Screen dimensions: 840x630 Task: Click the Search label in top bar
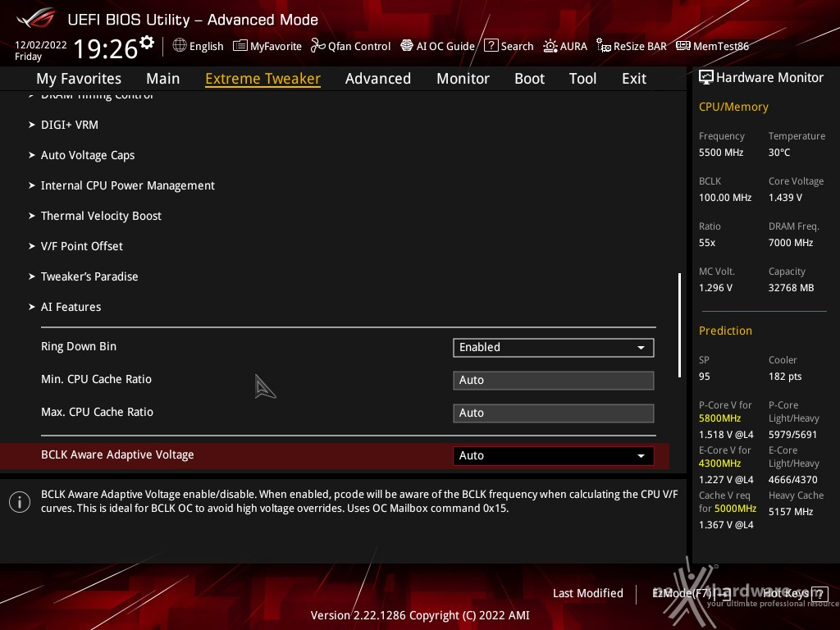pos(517,46)
